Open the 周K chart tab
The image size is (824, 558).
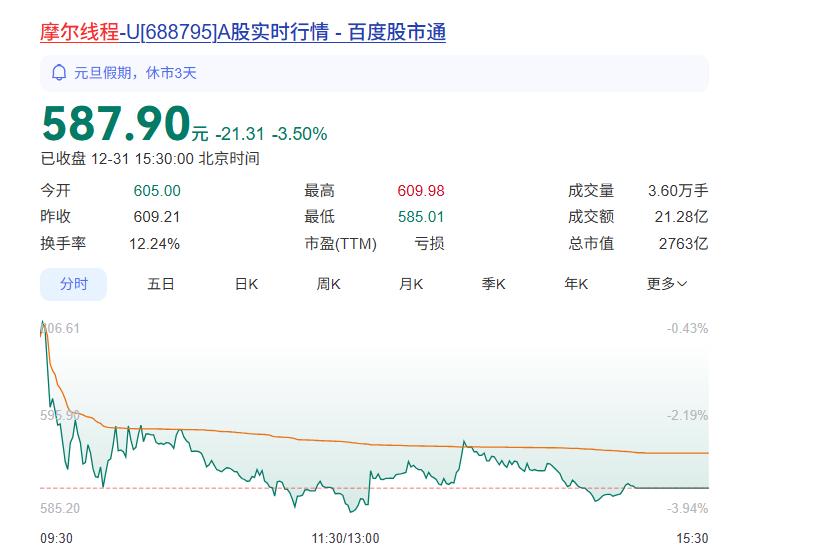[x=328, y=284]
